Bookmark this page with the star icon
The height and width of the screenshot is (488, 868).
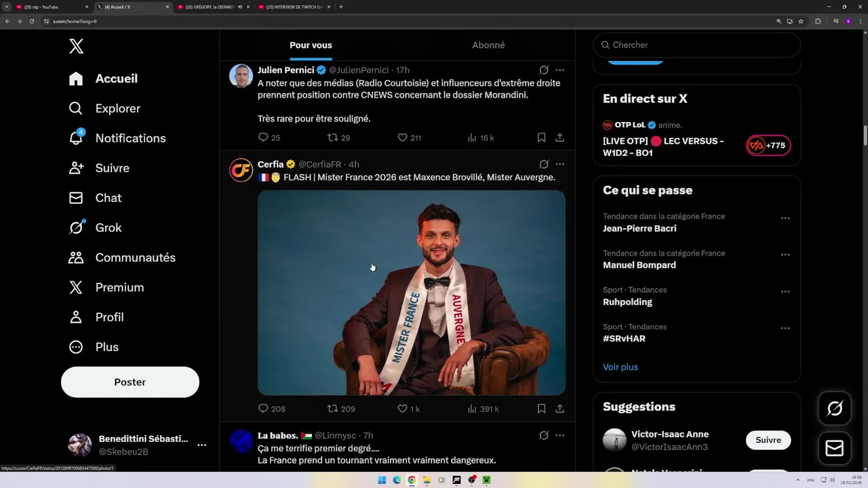(801, 21)
